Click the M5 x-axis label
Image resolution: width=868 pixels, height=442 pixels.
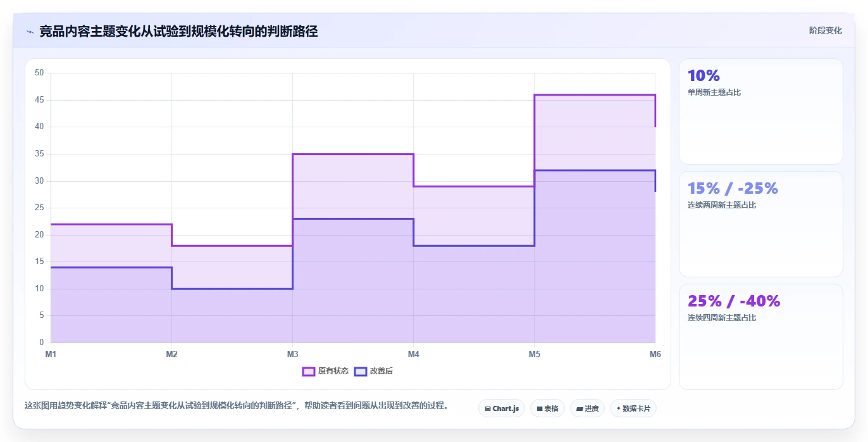534,354
